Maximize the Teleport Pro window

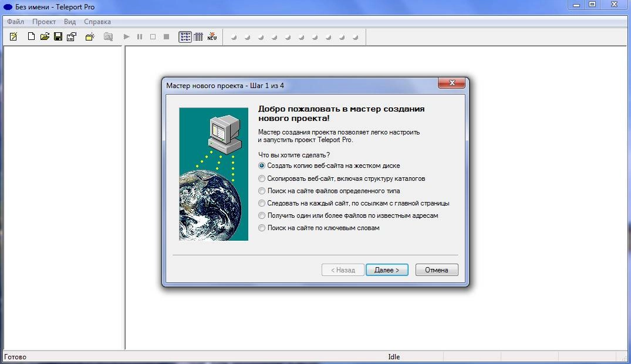click(x=592, y=5)
